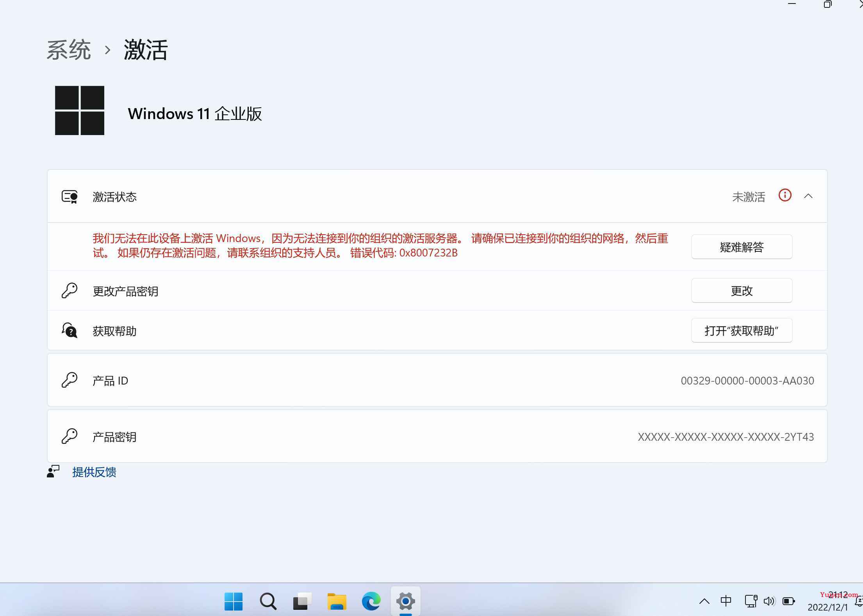
Task: Click the 激活状态 row label
Action: [114, 197]
